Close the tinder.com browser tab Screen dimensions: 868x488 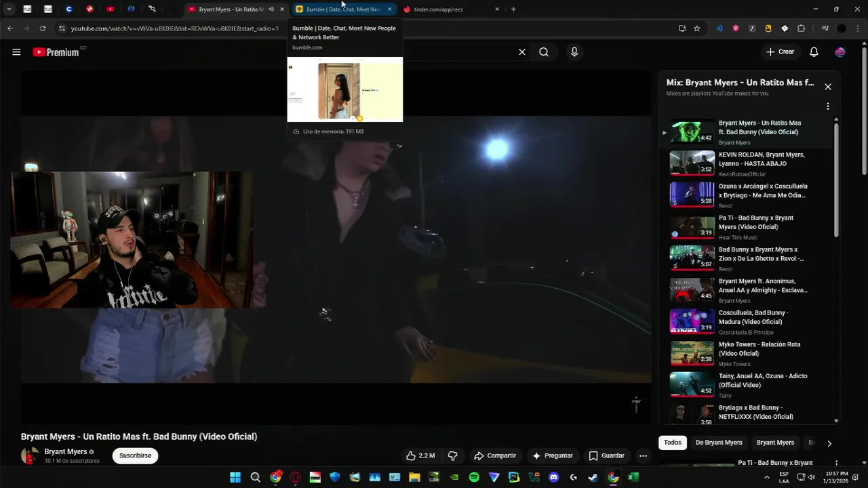tap(497, 9)
